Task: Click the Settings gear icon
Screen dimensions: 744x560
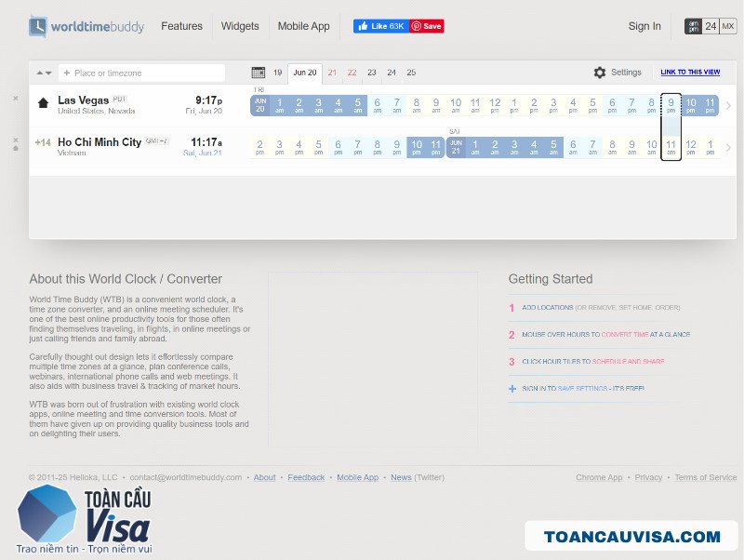Action: point(600,73)
